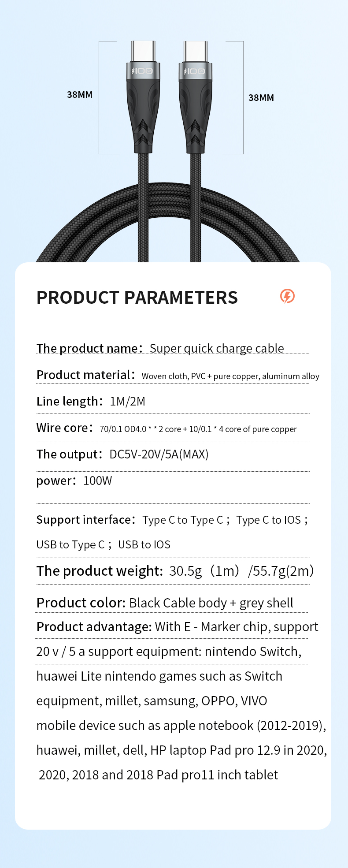Click the orange lightning bolt icon
The width and height of the screenshot is (348, 868).
(x=288, y=296)
